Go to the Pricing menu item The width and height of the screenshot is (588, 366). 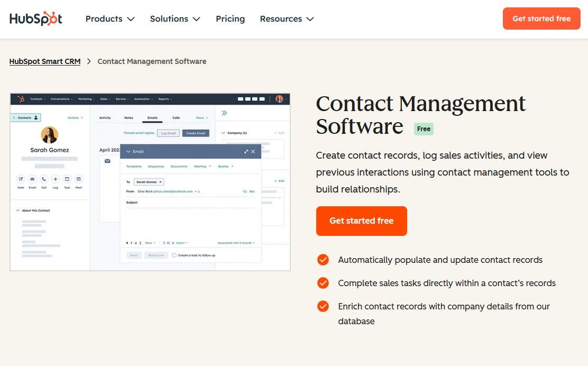pos(230,19)
